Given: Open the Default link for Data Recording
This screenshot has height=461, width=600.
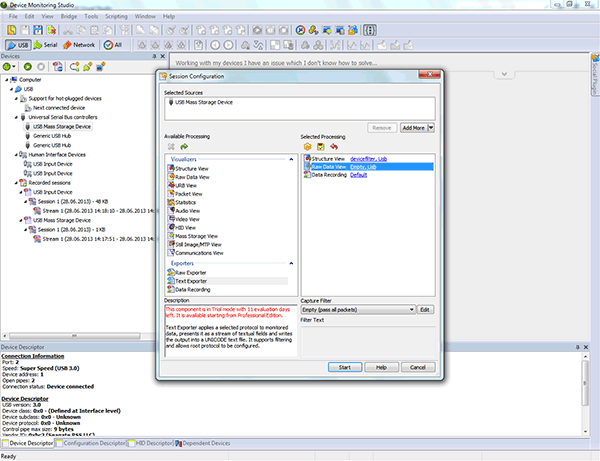Looking at the screenshot, I should point(359,174).
